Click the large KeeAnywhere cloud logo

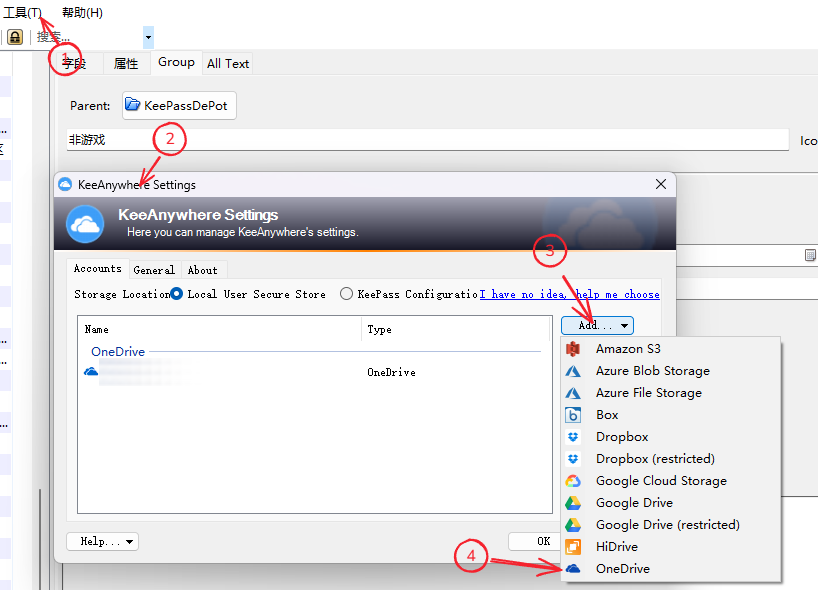[85, 224]
